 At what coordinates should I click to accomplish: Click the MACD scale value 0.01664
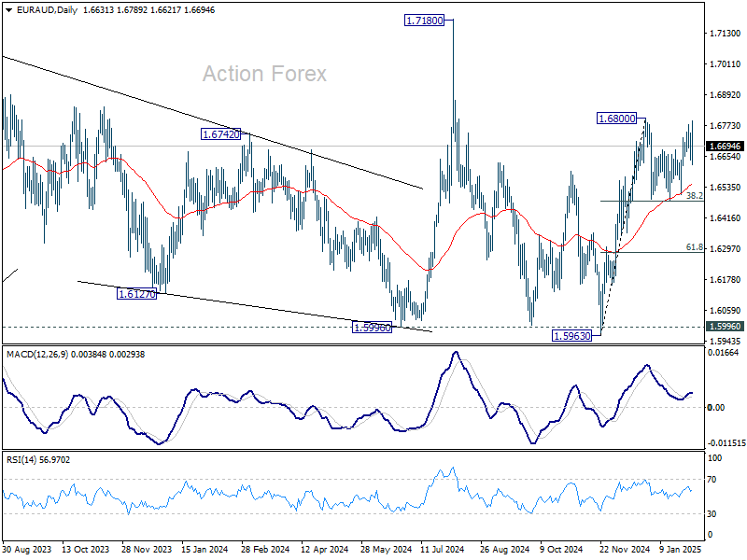pyautogui.click(x=723, y=353)
